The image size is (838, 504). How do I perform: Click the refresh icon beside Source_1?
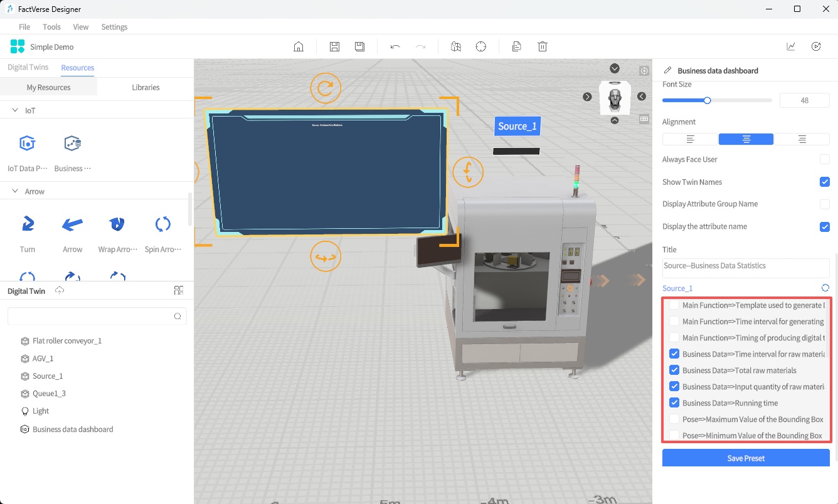coord(825,288)
